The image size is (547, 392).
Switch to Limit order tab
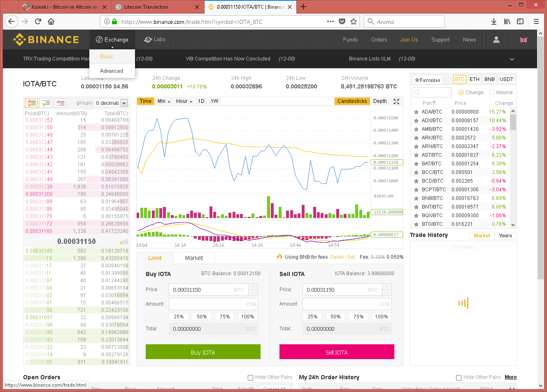[155, 258]
